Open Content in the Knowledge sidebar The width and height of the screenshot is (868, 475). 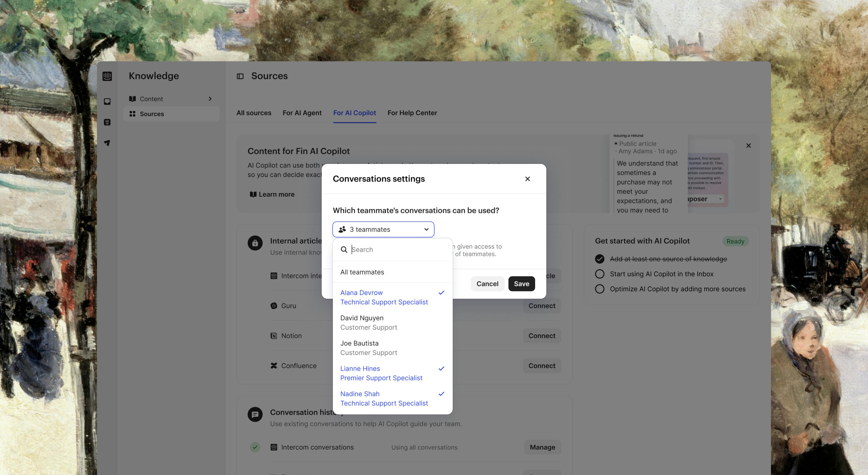coord(171,99)
